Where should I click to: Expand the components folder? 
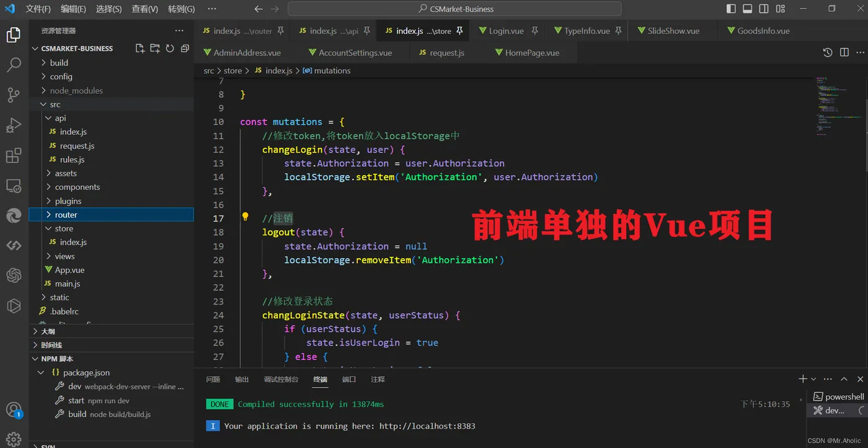[x=112, y=187]
